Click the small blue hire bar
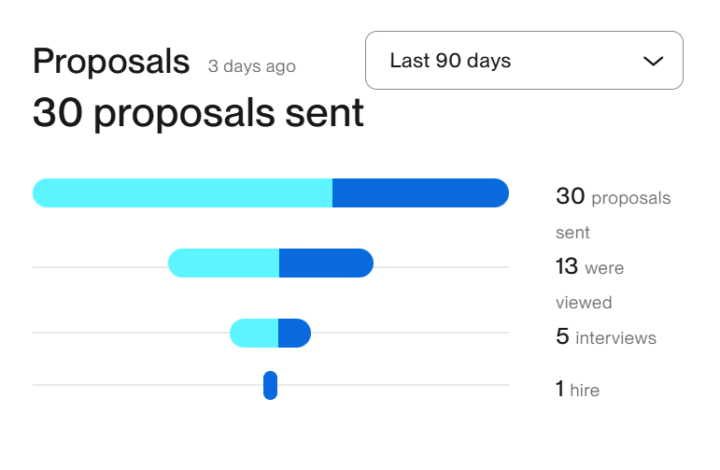This screenshot has width=720, height=470. (x=270, y=385)
